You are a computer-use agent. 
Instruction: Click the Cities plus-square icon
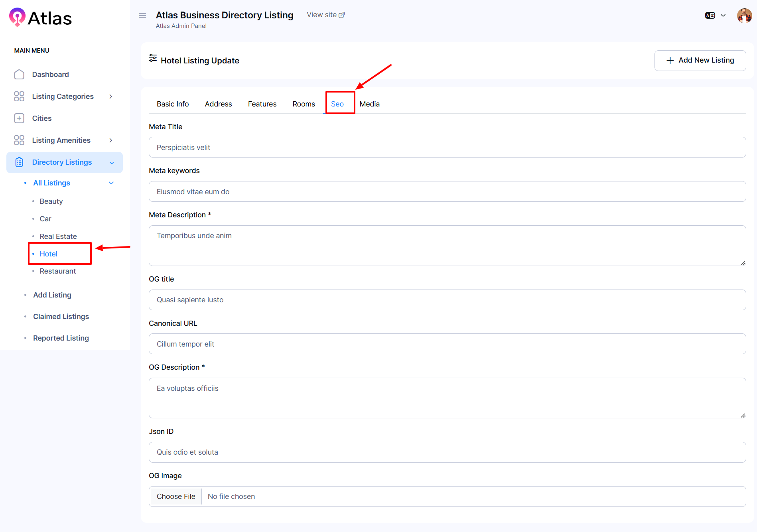point(19,118)
